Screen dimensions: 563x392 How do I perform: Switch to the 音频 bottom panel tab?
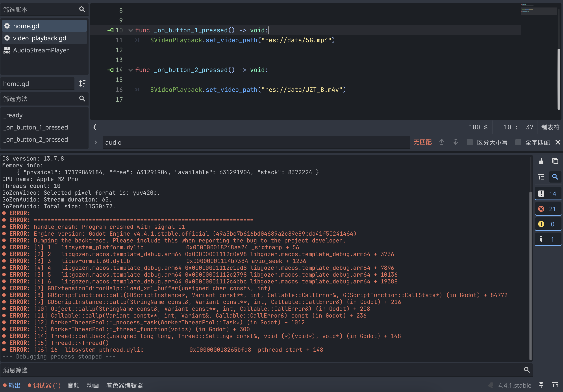[x=73, y=385]
